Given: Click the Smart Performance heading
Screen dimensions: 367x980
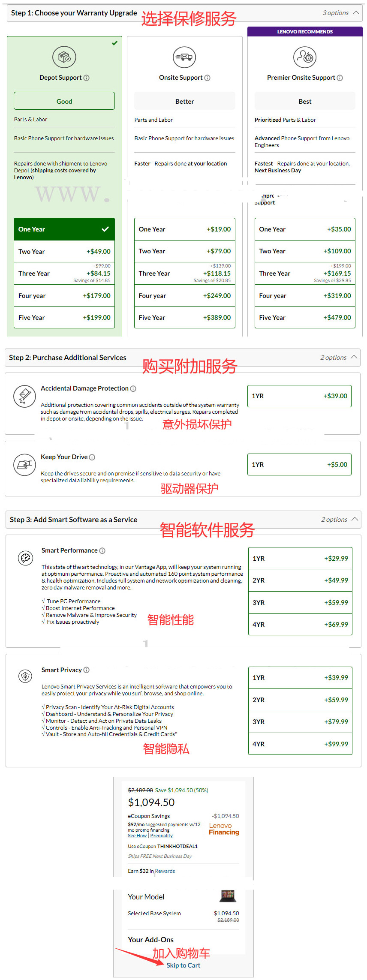Looking at the screenshot, I should [69, 550].
